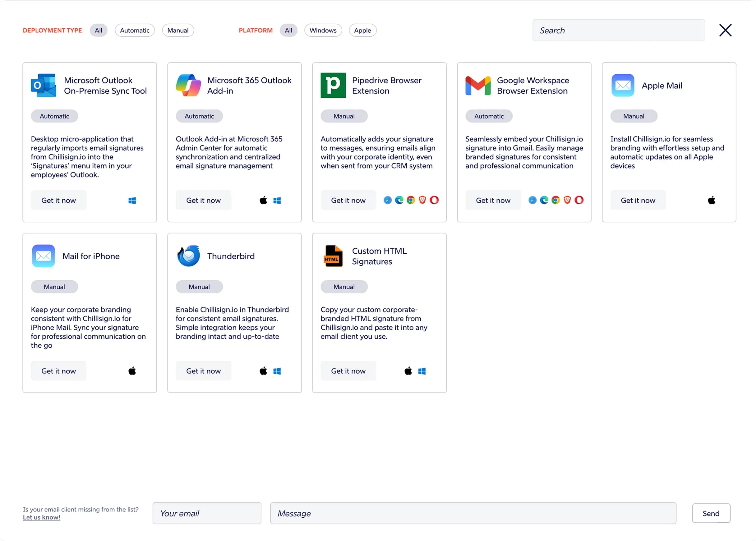The width and height of the screenshot is (756, 541).
Task: Get it now for Mail for iPhone
Action: pos(59,371)
